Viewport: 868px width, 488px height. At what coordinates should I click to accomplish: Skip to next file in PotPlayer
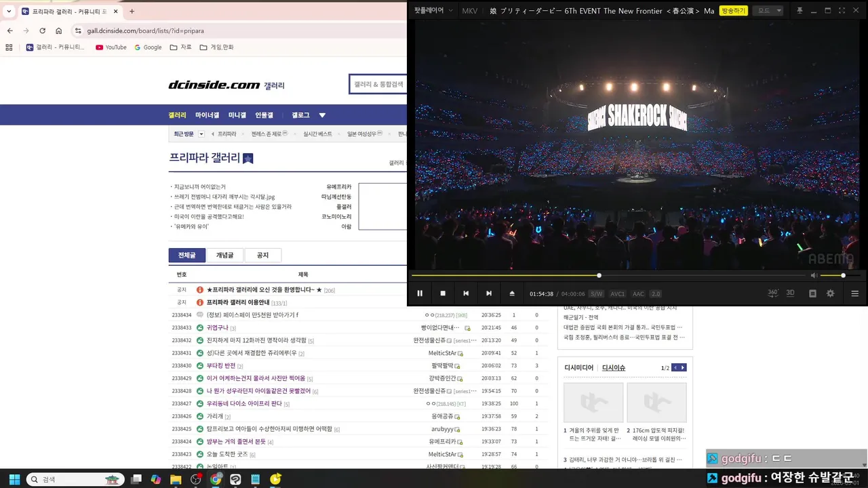coord(489,293)
